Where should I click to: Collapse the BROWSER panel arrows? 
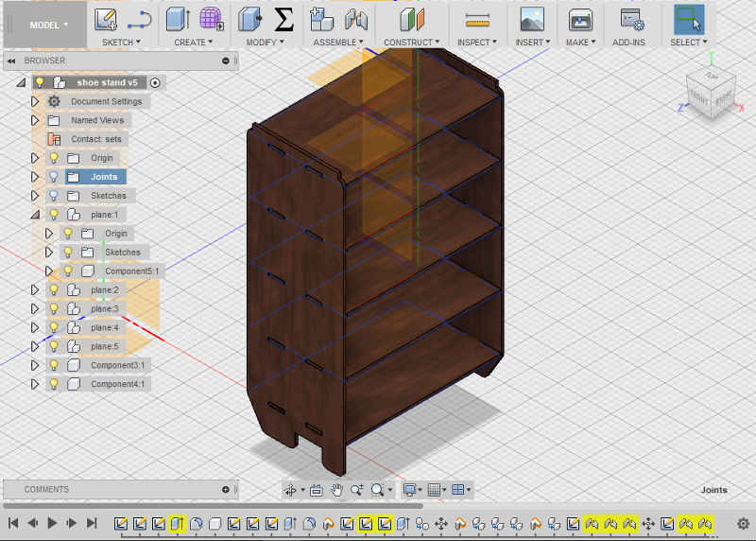tap(11, 61)
